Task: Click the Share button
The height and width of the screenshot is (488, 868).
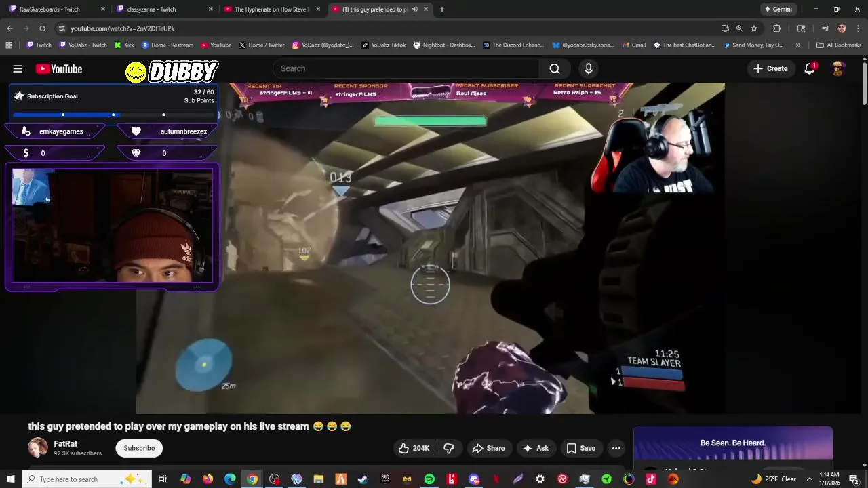Action: pyautogui.click(x=488, y=448)
